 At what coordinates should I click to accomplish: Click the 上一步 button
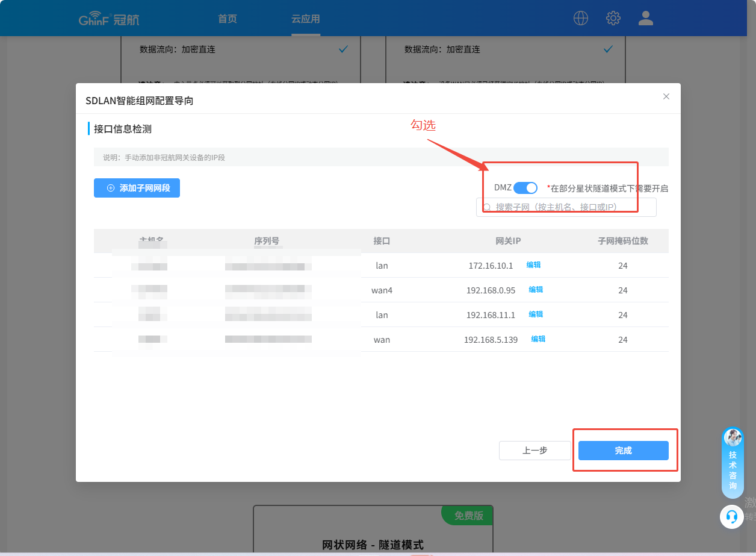coord(534,451)
